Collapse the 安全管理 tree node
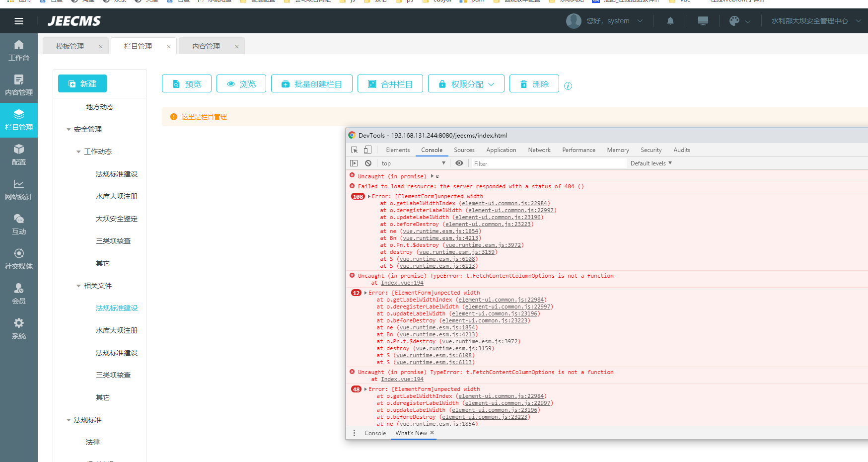 [x=69, y=130]
